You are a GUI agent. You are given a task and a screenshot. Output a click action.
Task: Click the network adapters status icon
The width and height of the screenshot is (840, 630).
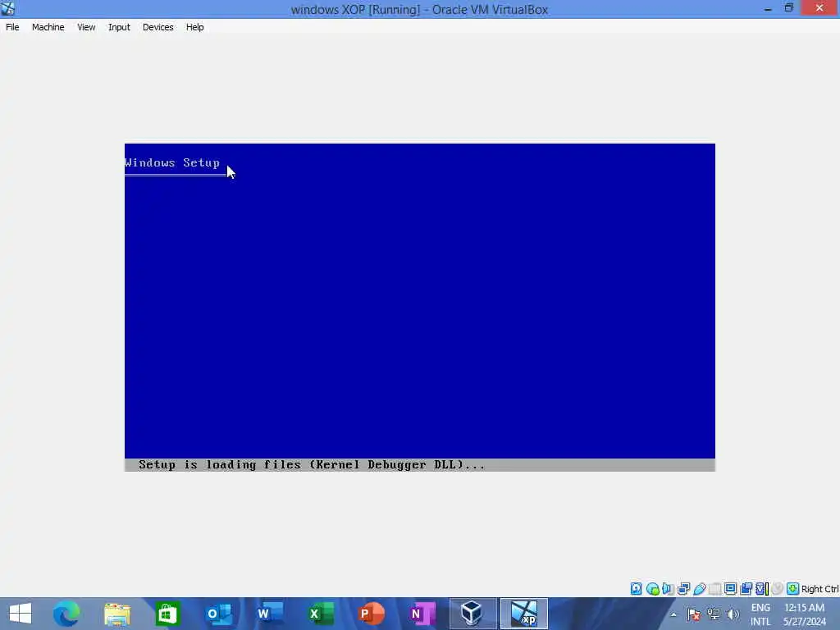click(683, 589)
